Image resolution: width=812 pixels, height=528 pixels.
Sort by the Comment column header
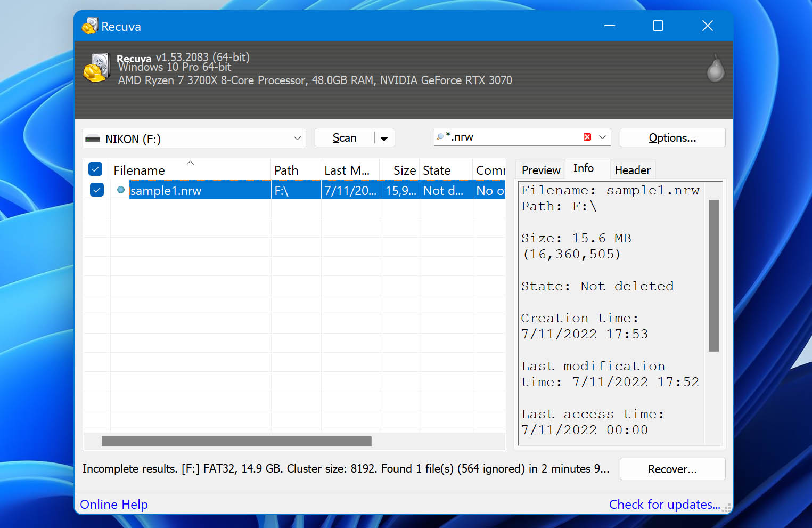pyautogui.click(x=489, y=170)
